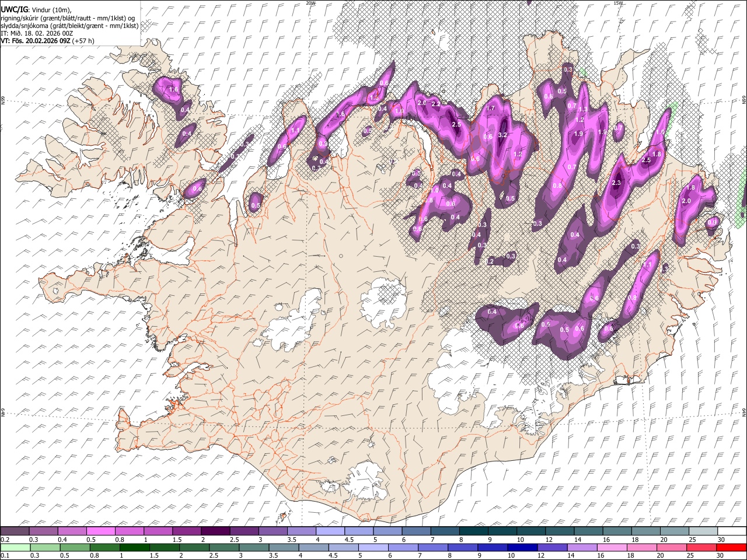Viewport: 747px width, 560px height.
Task: Click the '1.7' snowfall value on the map
Action: click(490, 108)
